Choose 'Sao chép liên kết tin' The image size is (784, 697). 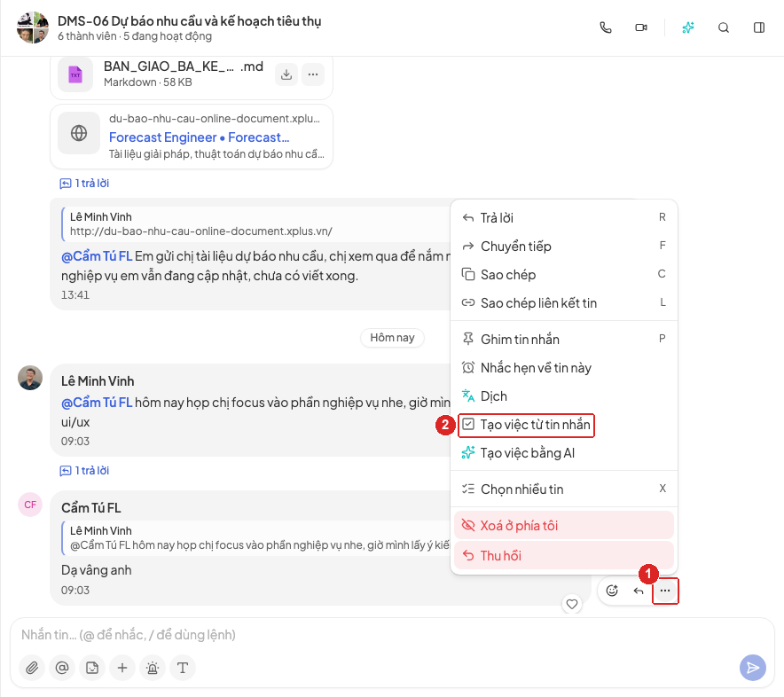click(564, 303)
